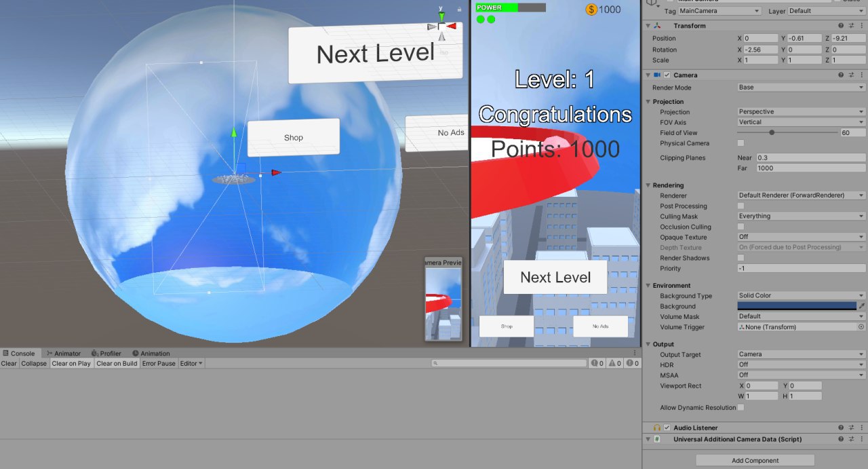
Task: Toggle Console warning count filter
Action: click(x=615, y=364)
